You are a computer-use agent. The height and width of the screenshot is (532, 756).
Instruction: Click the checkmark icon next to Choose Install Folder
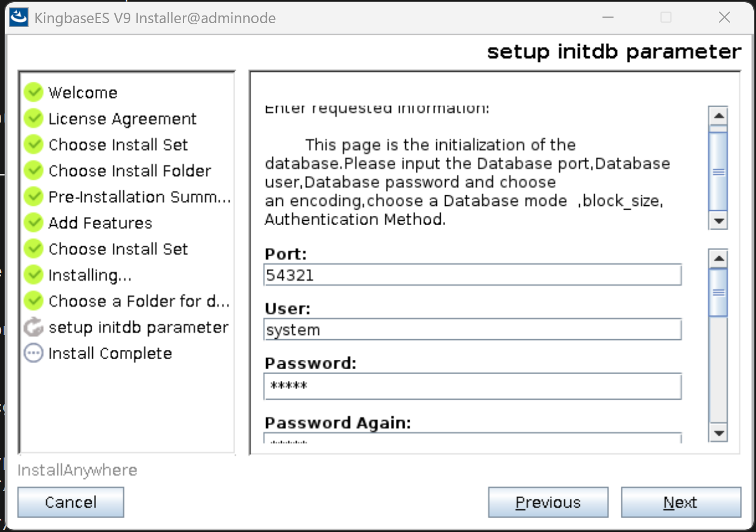point(34,171)
